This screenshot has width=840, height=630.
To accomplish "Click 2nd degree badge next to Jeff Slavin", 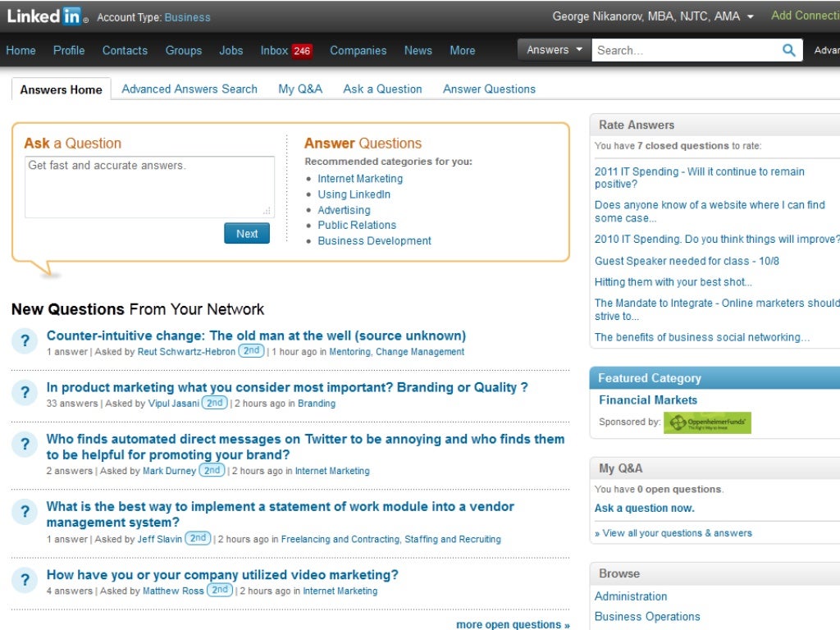I will click(x=199, y=538).
